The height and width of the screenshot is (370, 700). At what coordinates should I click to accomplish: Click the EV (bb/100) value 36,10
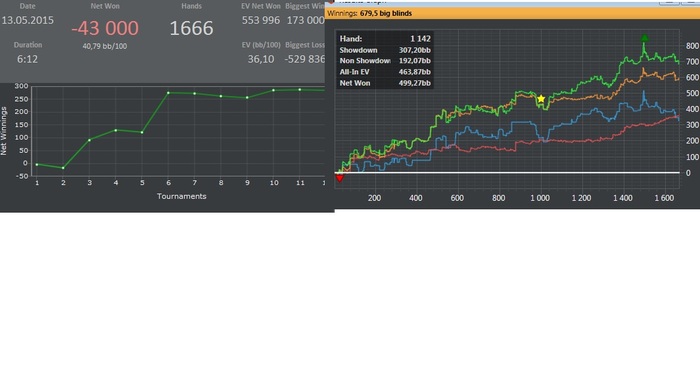(261, 59)
